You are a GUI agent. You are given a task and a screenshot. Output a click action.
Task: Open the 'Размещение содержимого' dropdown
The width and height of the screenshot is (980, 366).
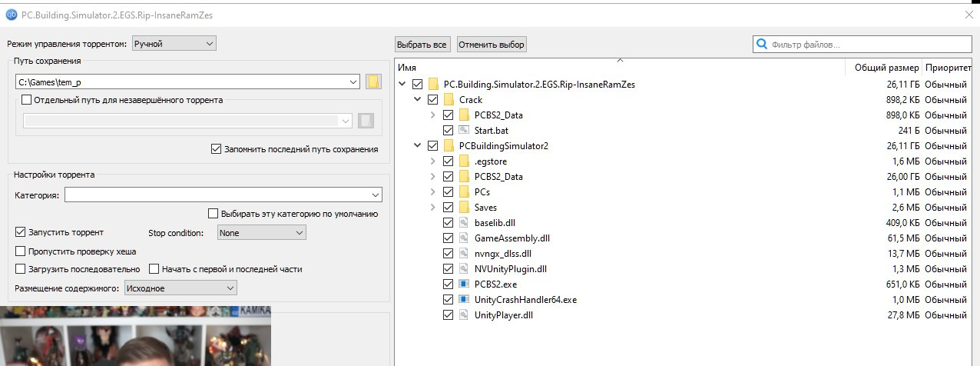tap(180, 288)
